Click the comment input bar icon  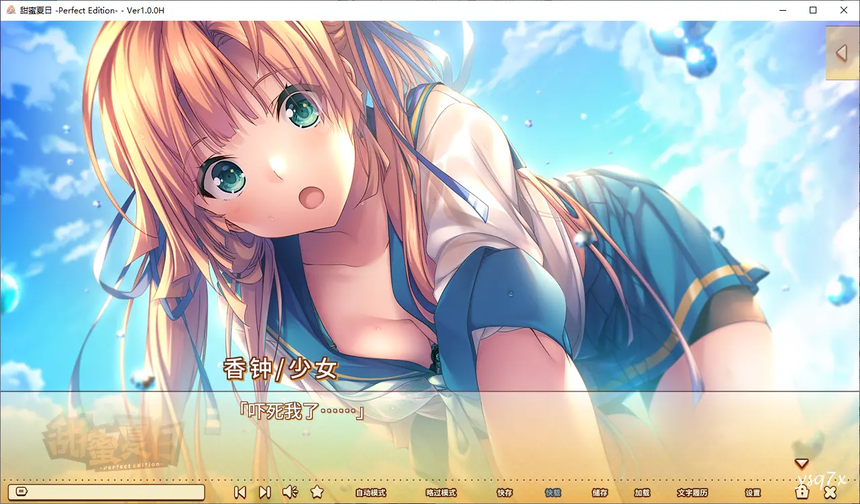click(21, 491)
